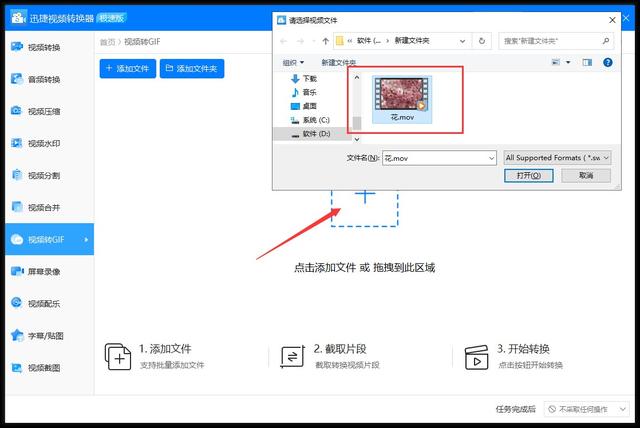
Task: Open the 视频转换 sidebar item
Action: tap(43, 47)
